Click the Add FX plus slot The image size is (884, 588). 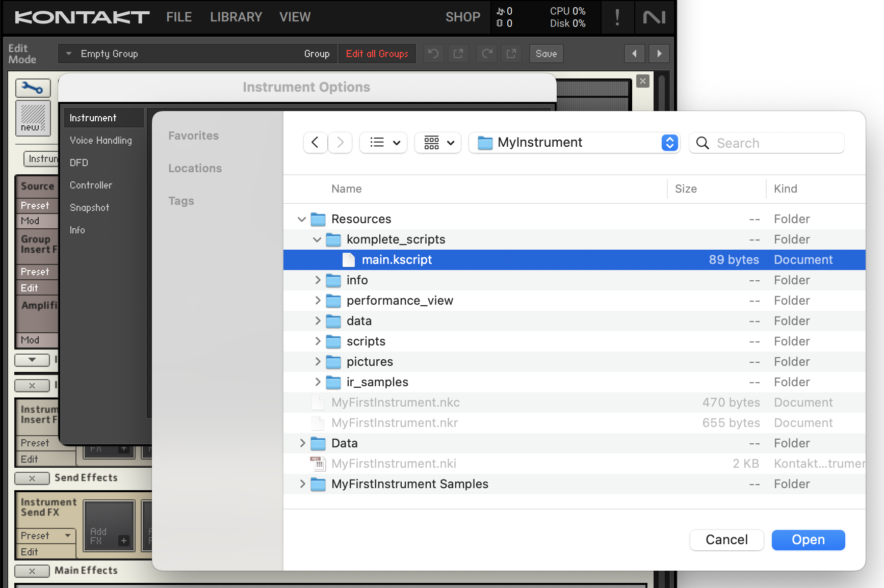[109, 526]
